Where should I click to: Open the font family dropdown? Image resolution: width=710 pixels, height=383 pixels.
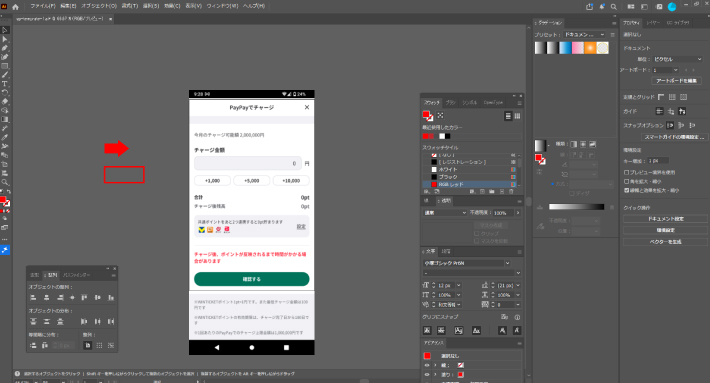pos(467,263)
